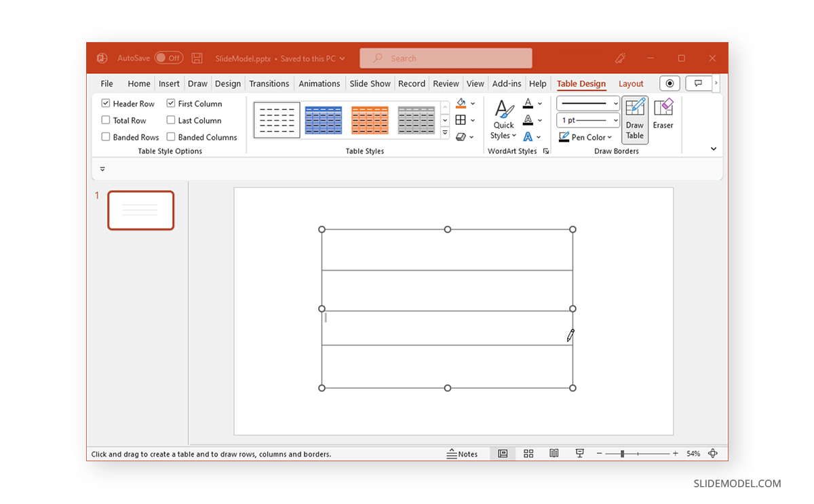Screen dimensions: 814x504
Task: Apply the gray table style
Action: 416,120
